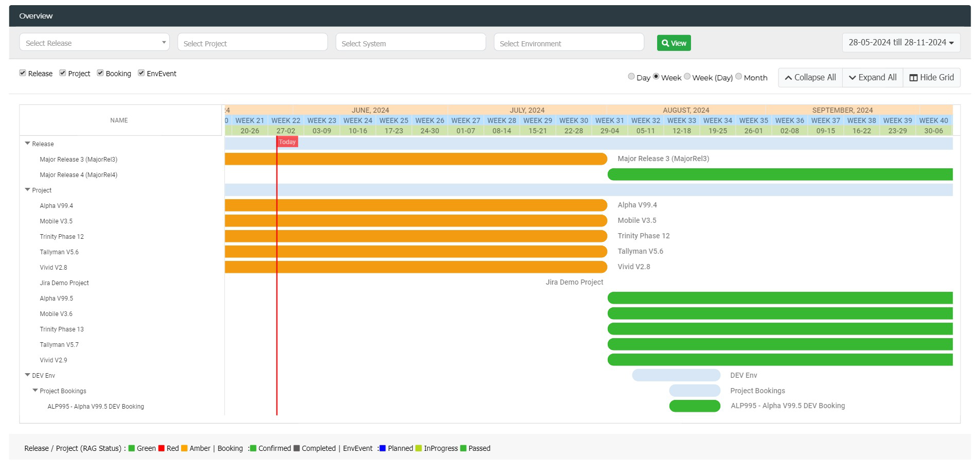
Task: Collapse the Project Bookings subgroup
Action: 35,391
